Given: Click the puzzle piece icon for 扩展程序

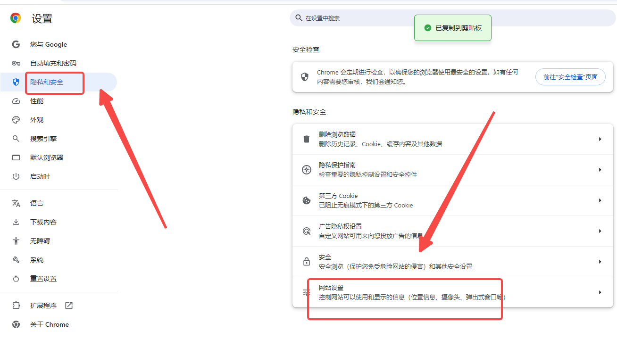Looking at the screenshot, I should 16,306.
